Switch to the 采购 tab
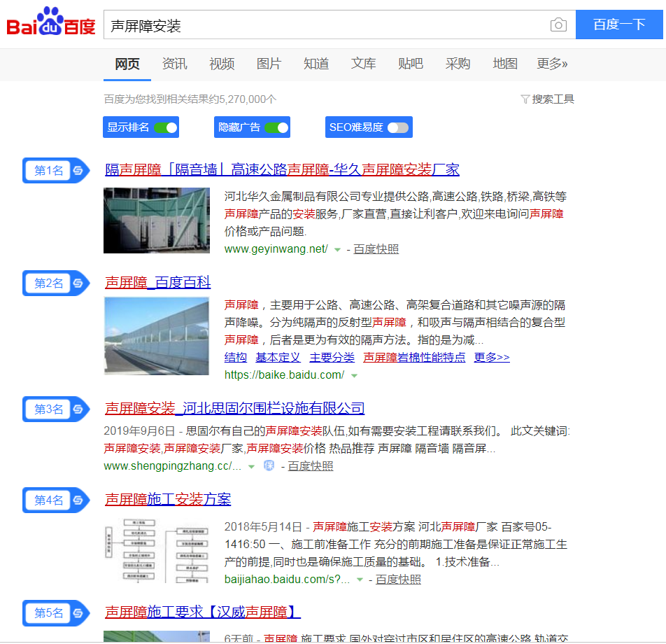The image size is (666, 644). click(x=458, y=64)
